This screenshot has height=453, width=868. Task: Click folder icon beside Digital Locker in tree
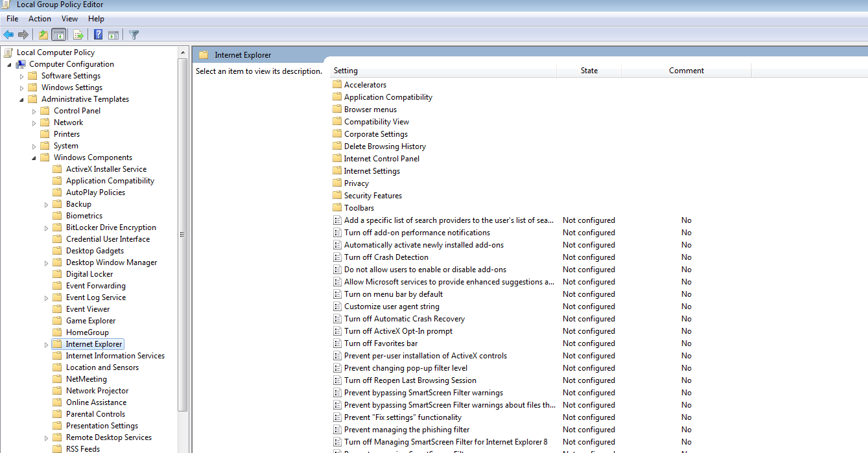(57, 274)
